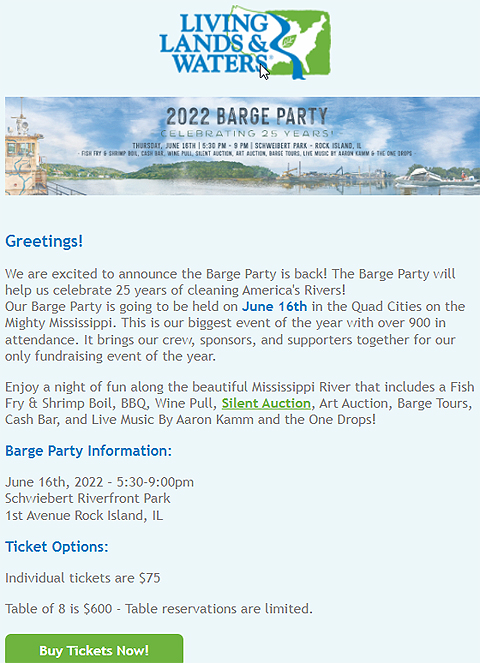Screen dimensions: 480x663
Task: Click the green US map graphic
Action: (301, 40)
